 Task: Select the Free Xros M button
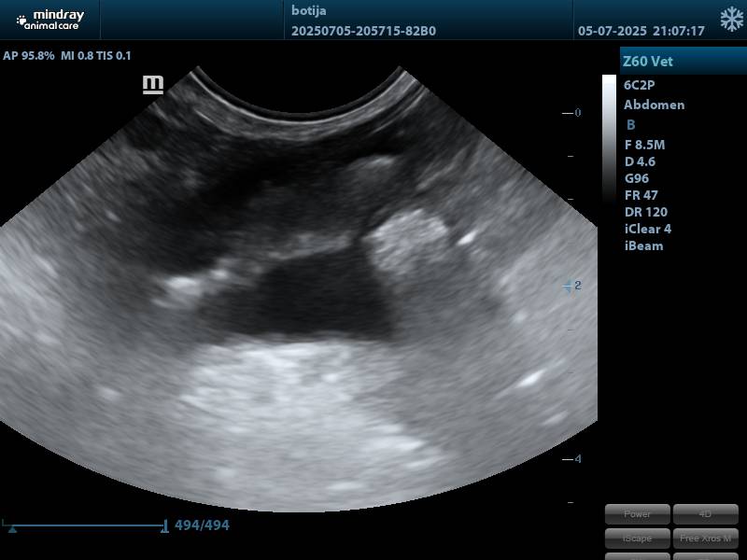click(x=705, y=538)
